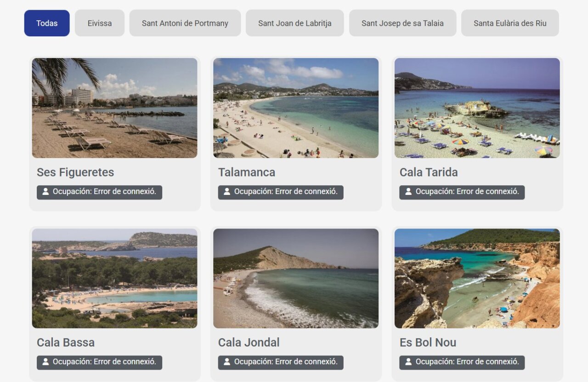Switch to Sant Joan de Labritja filter
This screenshot has height=382, width=588.
[x=295, y=23]
